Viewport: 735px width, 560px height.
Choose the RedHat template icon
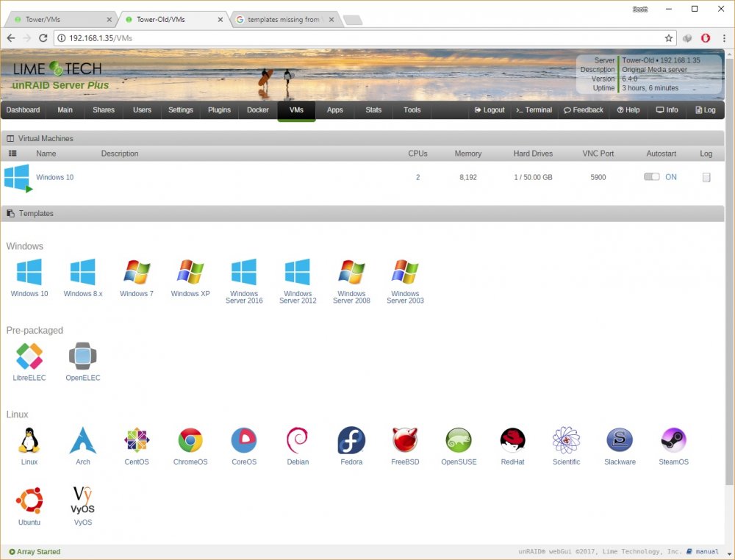(x=512, y=440)
